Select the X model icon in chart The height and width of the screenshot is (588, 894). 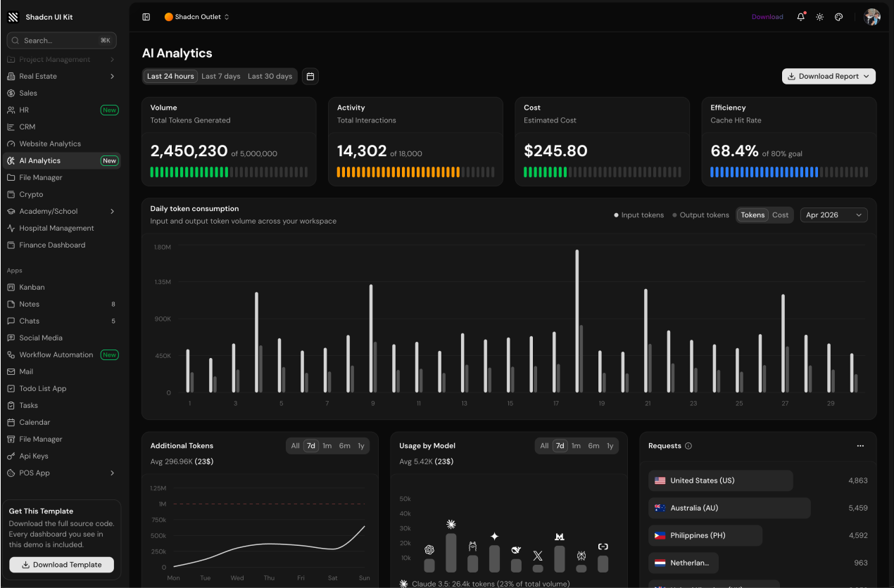point(538,556)
